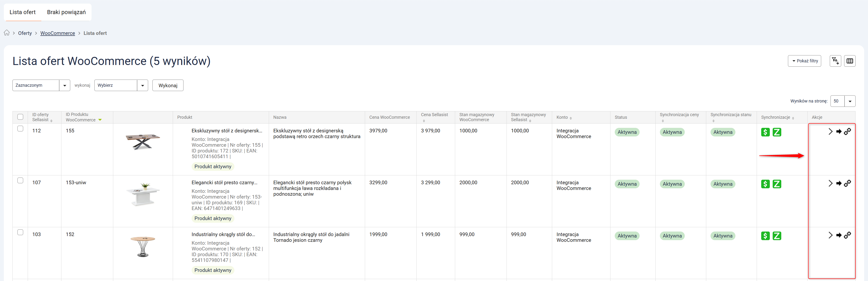This screenshot has height=281, width=868.
Task: Select the checkbox for offer 112
Action: (20, 129)
